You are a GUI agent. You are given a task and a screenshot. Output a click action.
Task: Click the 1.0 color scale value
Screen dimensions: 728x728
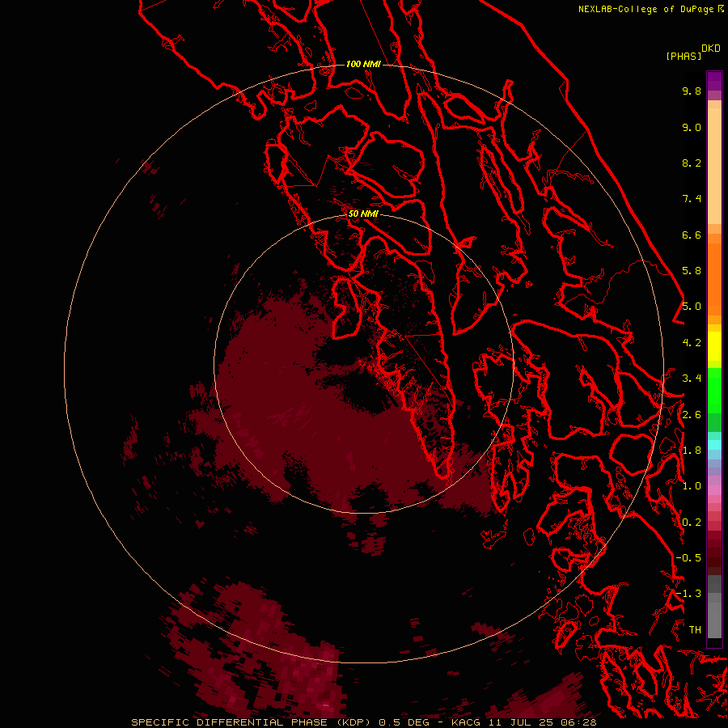pyautogui.click(x=692, y=486)
